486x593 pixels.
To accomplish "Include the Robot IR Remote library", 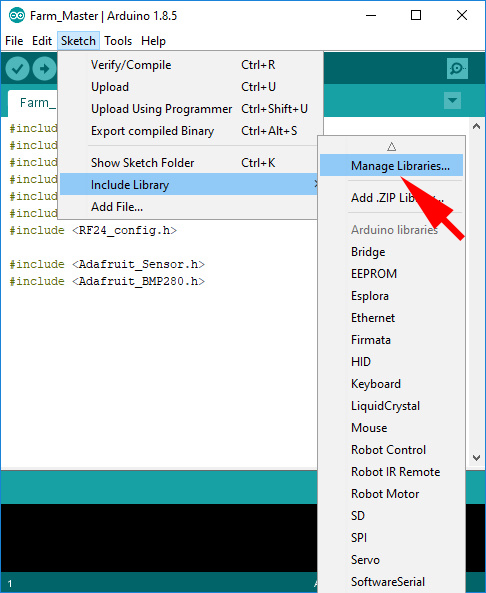I will (391, 472).
